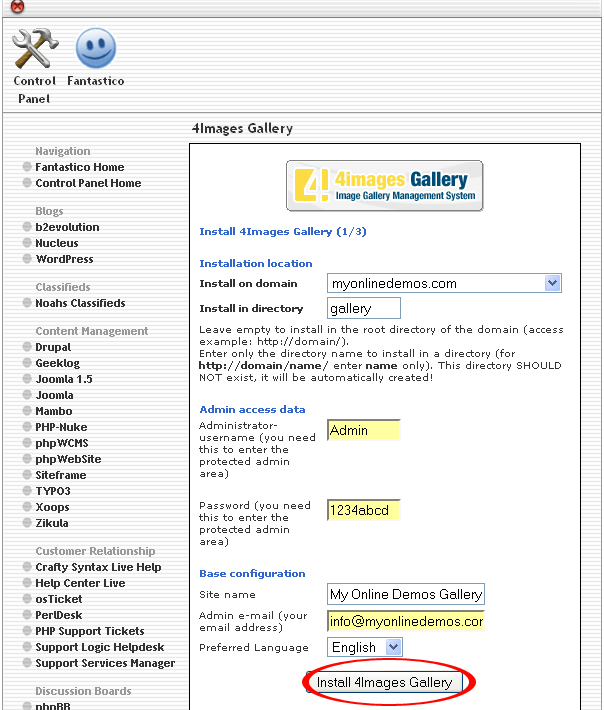Open the Joomla link below Joomla 1.5
Image resolution: width=604 pixels, height=710 pixels.
click(54, 395)
